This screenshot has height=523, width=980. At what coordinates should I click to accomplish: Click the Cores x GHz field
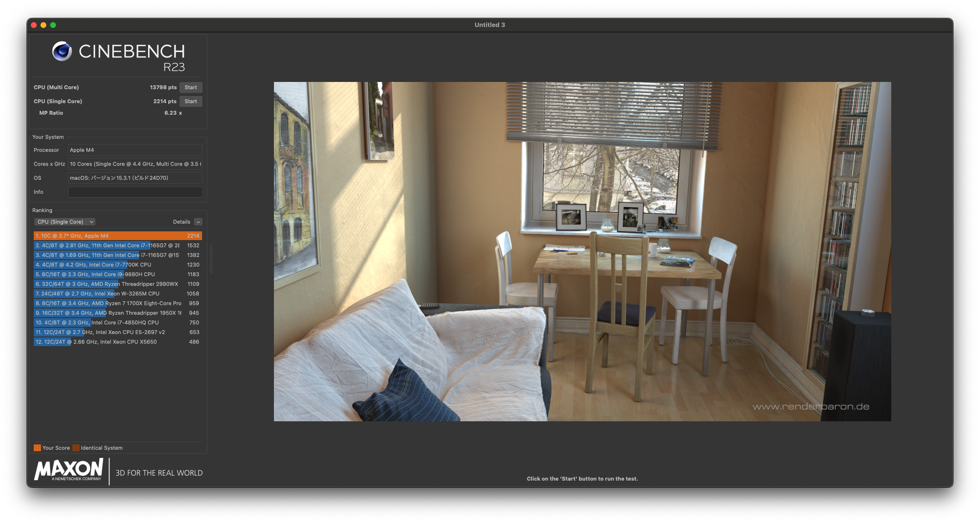[x=135, y=164]
